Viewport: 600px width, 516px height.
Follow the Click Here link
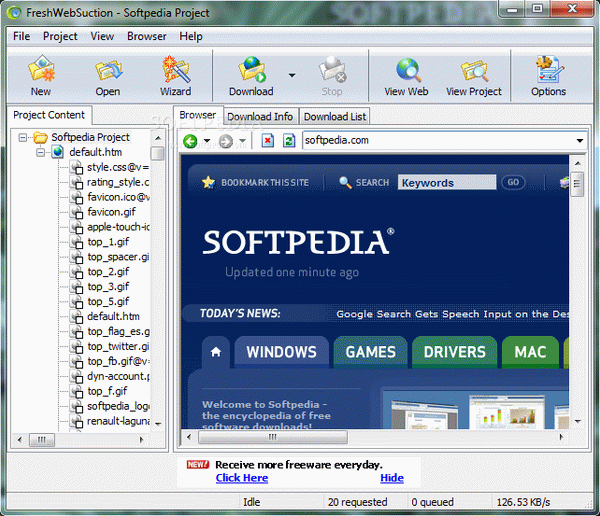242,478
